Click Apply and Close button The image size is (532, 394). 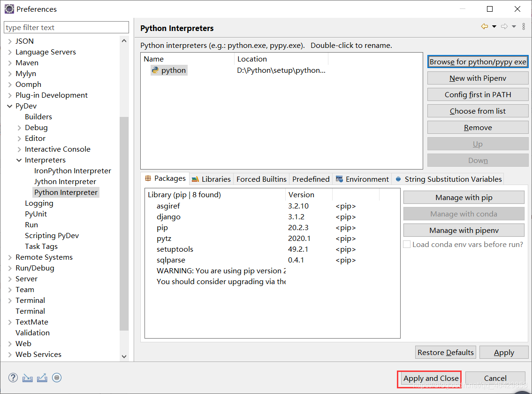tap(431, 378)
